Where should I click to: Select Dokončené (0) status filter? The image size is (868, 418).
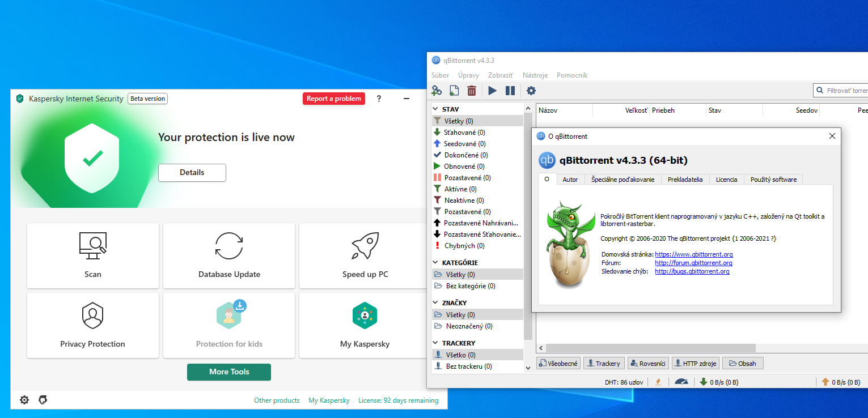[477, 155]
